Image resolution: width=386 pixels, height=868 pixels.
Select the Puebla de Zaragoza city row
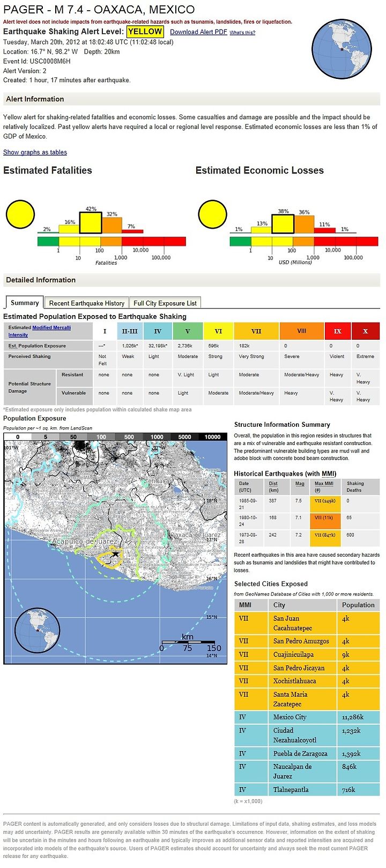point(307,753)
